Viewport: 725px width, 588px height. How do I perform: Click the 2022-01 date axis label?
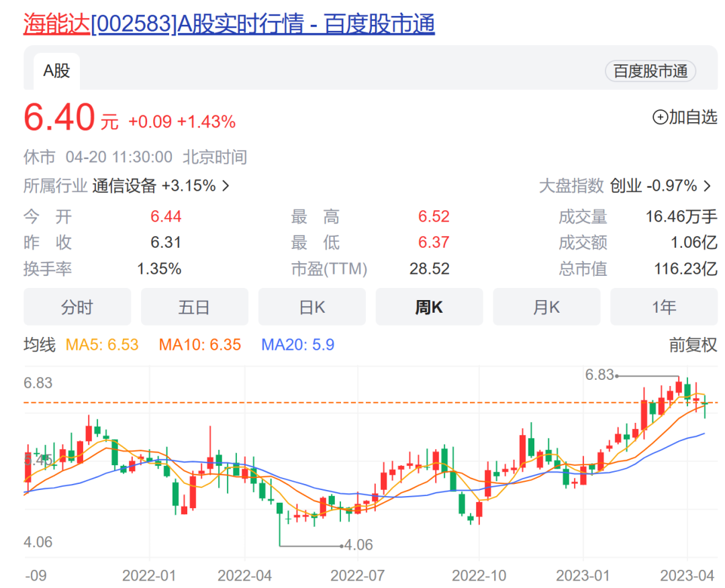[x=149, y=575]
